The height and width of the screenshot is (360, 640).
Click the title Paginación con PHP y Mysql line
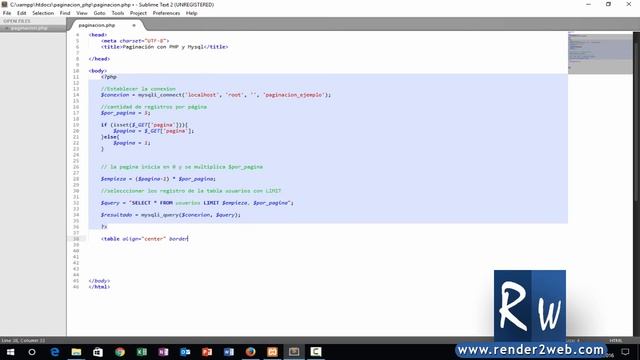pos(164,47)
